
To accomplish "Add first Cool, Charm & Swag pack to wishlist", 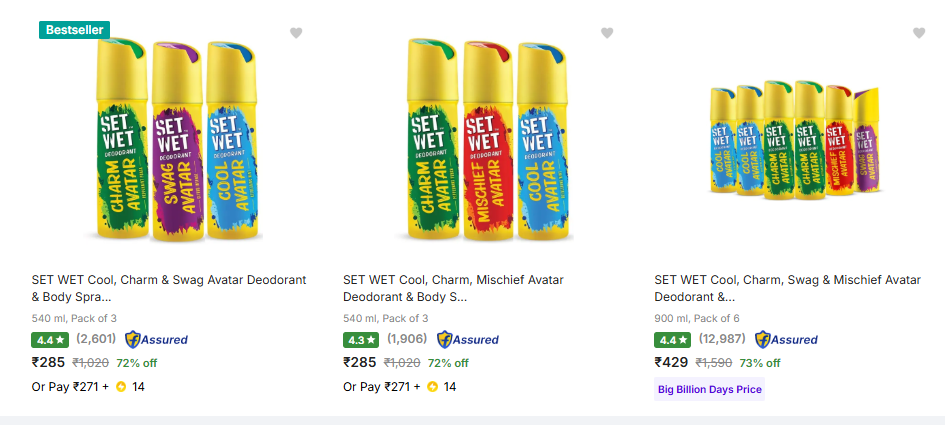I will pos(296,33).
